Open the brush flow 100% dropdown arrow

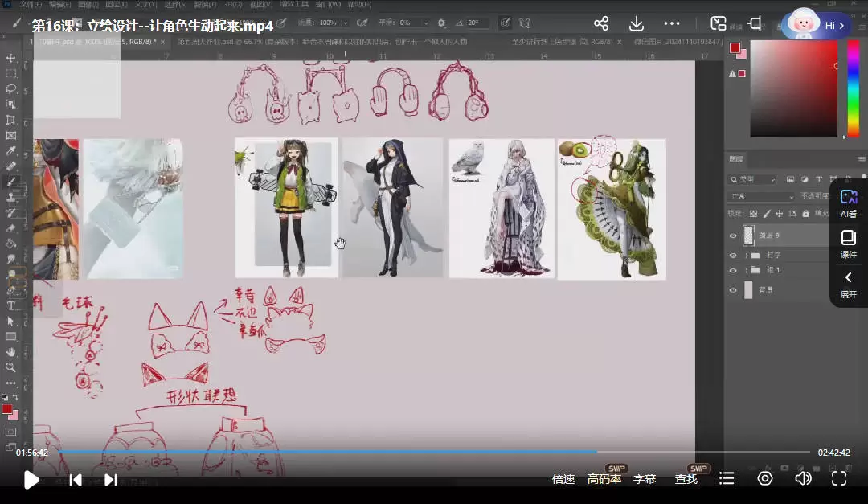coord(346,23)
